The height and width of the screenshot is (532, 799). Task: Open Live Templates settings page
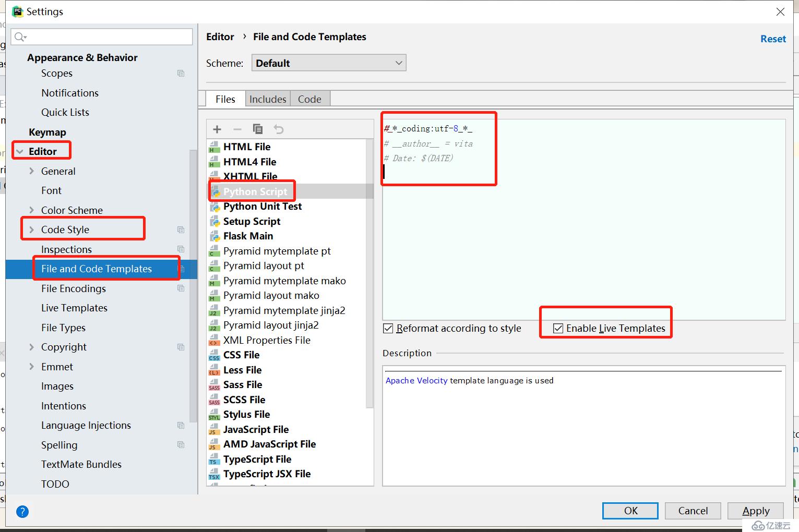tap(74, 308)
